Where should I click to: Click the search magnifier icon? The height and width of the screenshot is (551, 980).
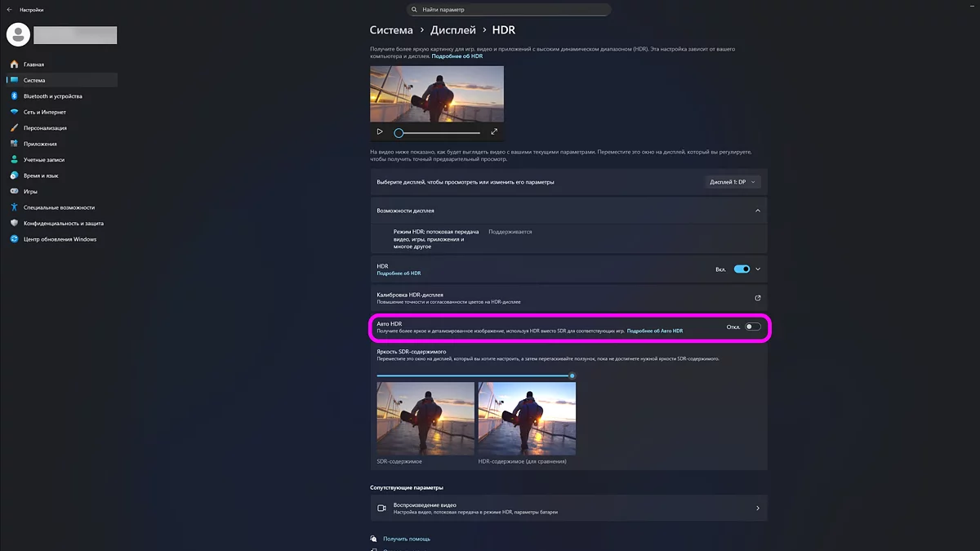click(x=415, y=10)
